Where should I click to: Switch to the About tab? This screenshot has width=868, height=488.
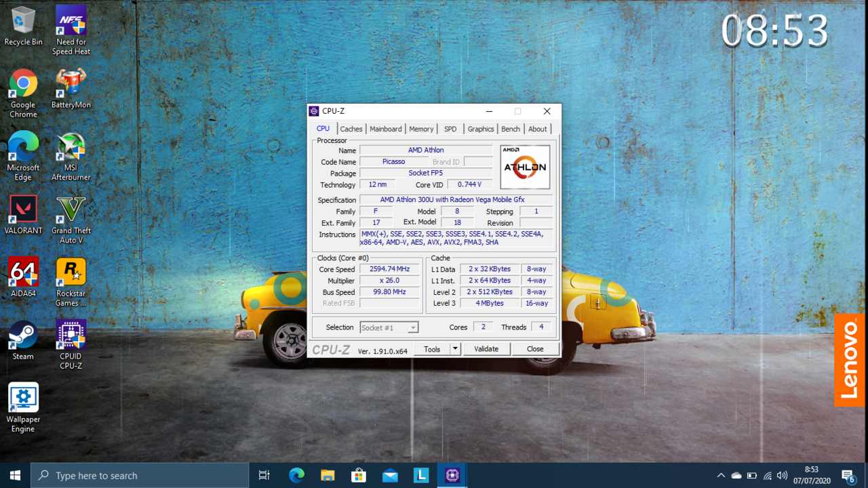click(538, 129)
